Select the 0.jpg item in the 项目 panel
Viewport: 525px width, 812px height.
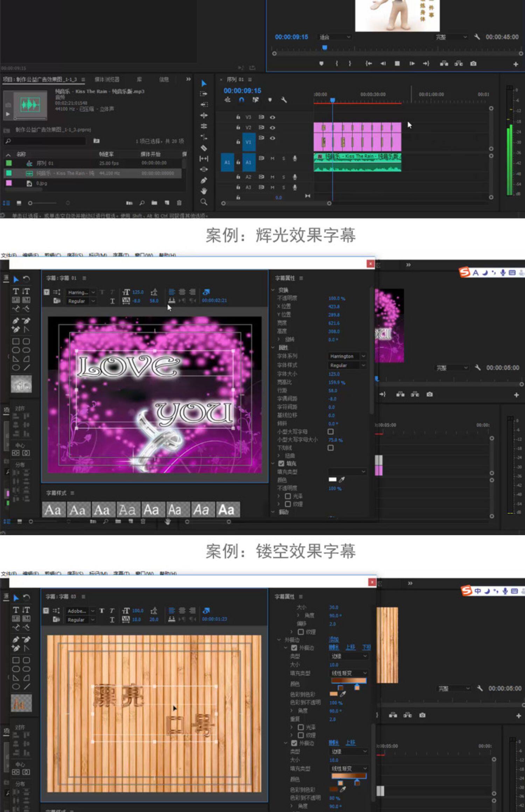coord(42,183)
